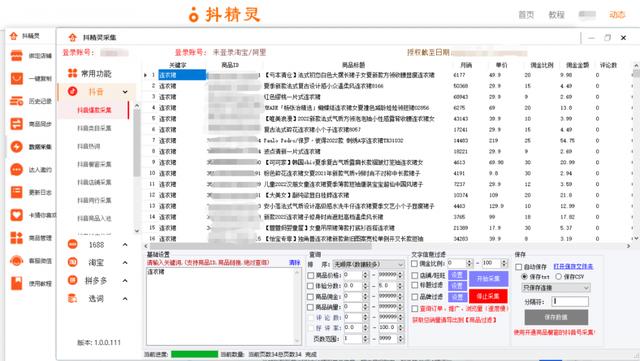Open 抖音爆款采集 menu item

94,110
